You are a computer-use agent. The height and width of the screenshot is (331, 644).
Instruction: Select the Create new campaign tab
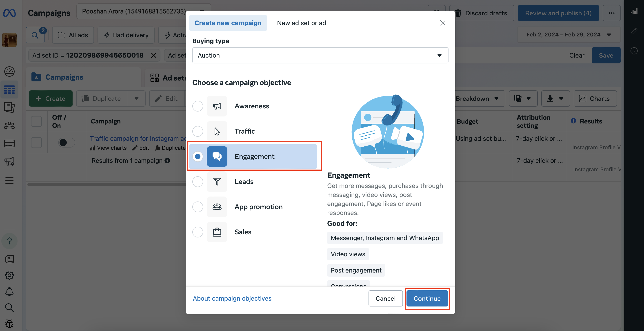pos(228,23)
